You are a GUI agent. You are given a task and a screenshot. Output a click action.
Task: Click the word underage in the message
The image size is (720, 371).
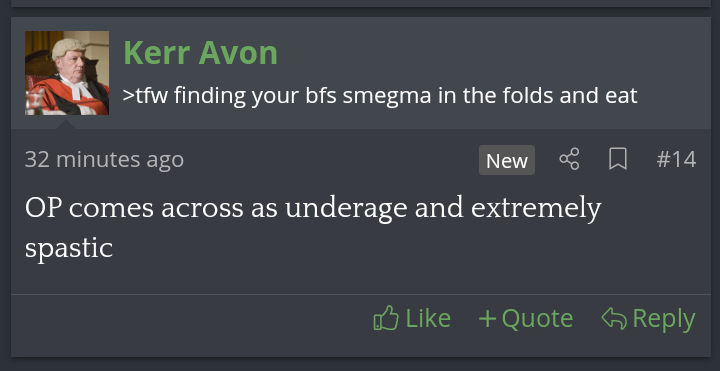click(x=346, y=208)
